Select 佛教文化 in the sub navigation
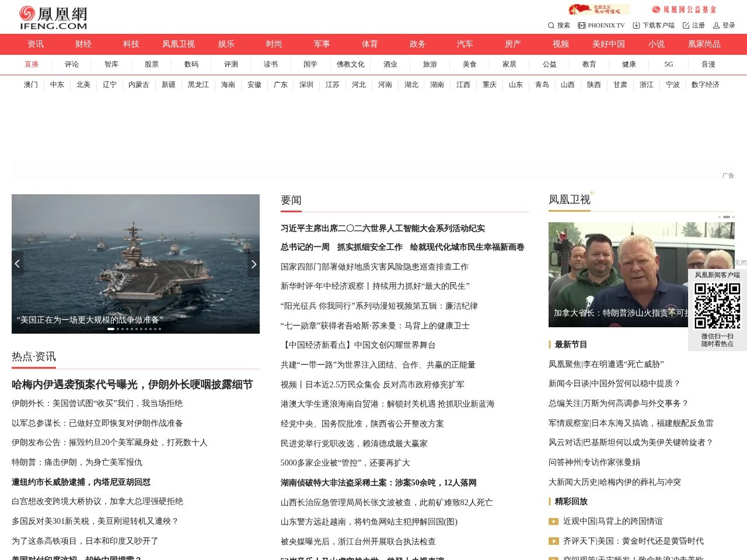This screenshot has height=560, width=747. 351,65
